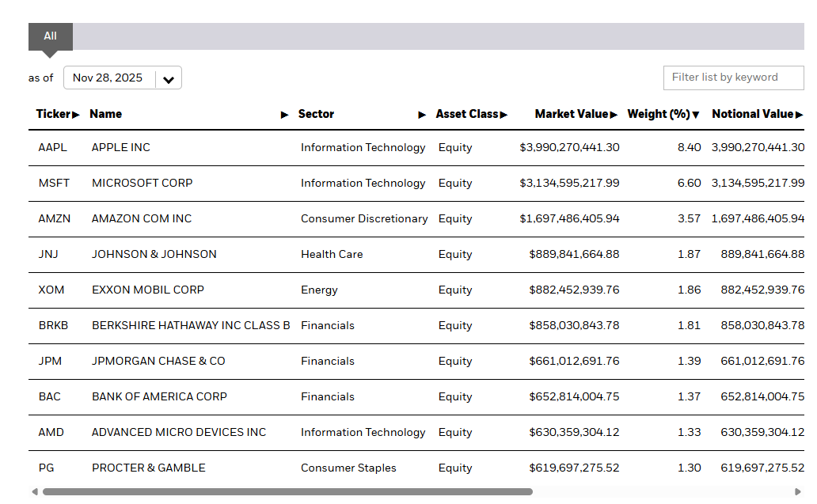The image size is (817, 504).
Task: Toggle Weight (%) descending sort arrow
Action: (696, 115)
